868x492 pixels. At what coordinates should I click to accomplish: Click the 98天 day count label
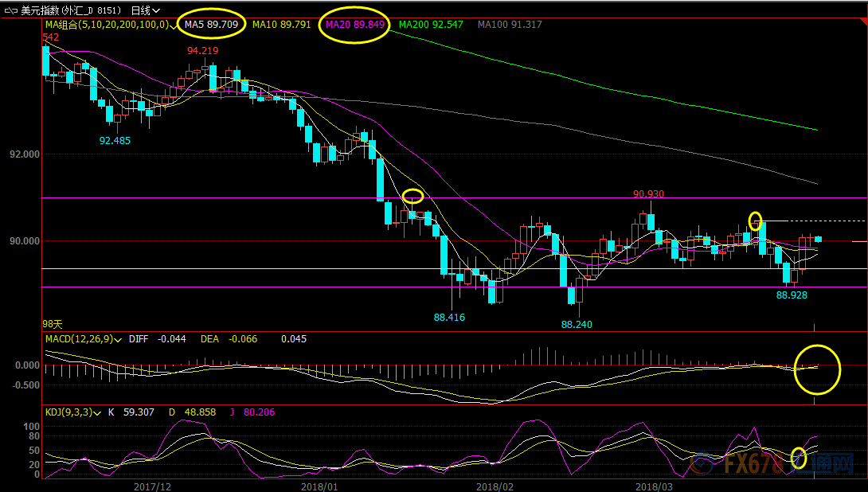(53, 324)
